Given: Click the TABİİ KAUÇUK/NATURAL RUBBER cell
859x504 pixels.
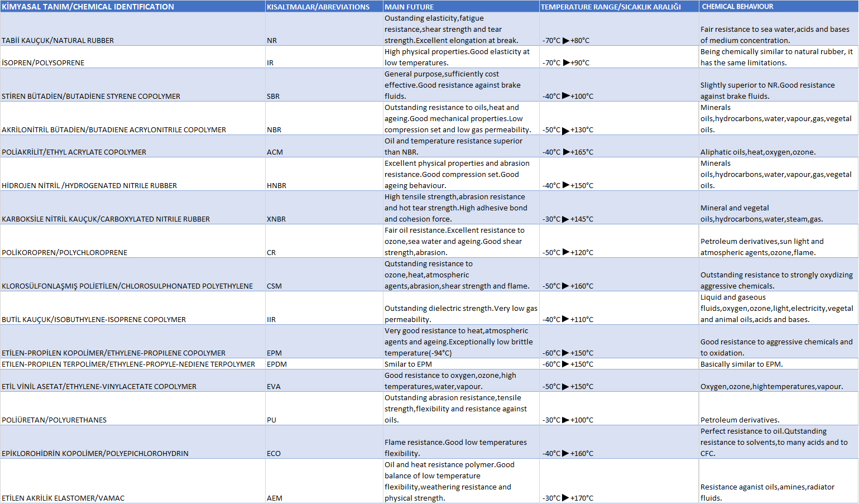Looking at the screenshot, I should coord(133,29).
